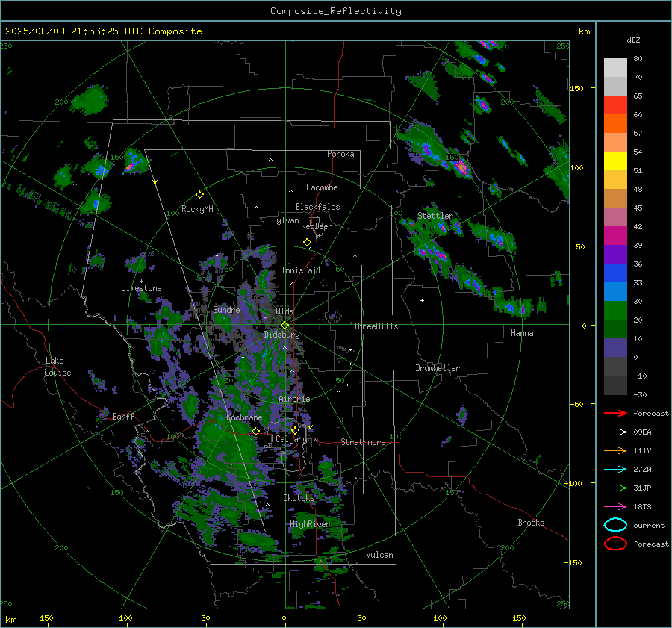Click the Stettler town label
This screenshot has height=628, width=672.
[x=435, y=216]
